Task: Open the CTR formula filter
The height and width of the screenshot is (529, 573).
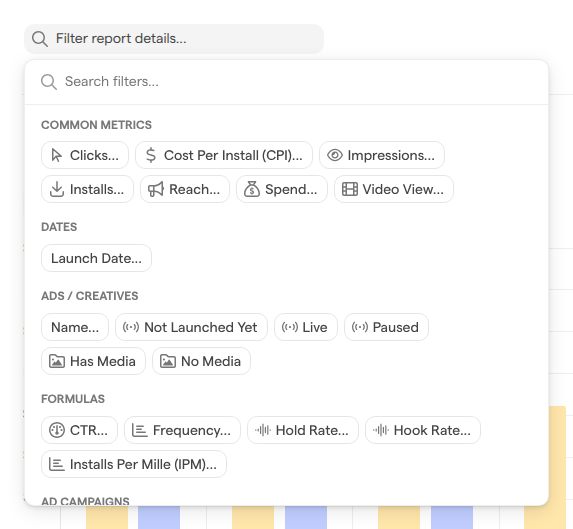Action: tap(79, 430)
